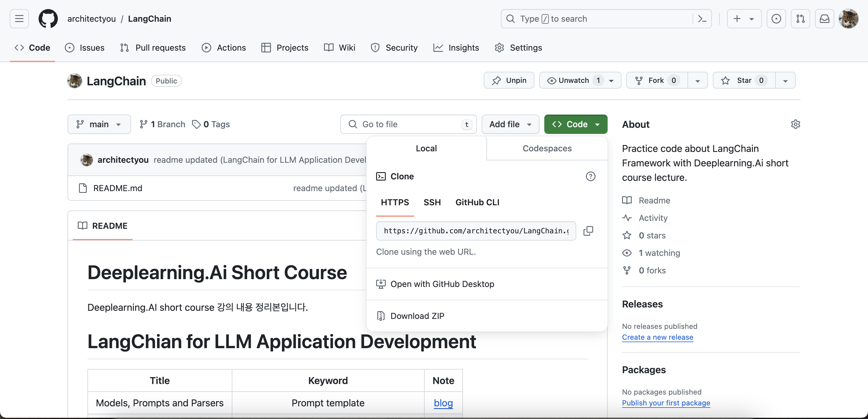Open the main branch selector dropdown

(99, 124)
